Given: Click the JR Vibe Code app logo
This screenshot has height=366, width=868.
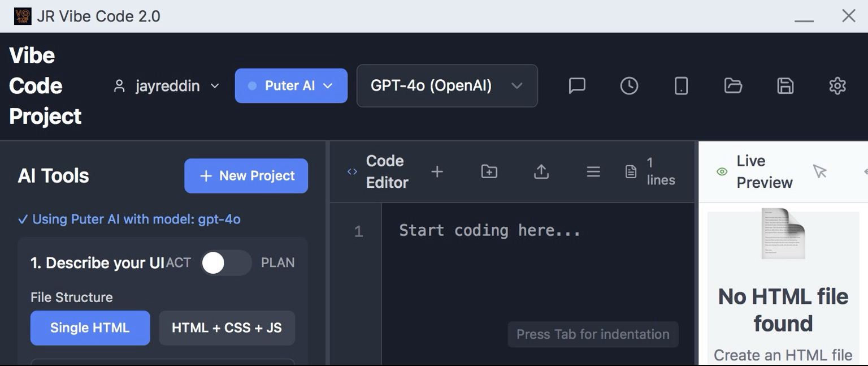Looking at the screenshot, I should tap(23, 16).
